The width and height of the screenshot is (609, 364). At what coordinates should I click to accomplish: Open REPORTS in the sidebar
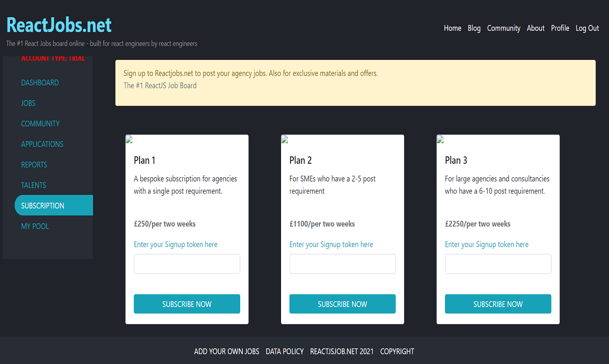pyautogui.click(x=34, y=165)
